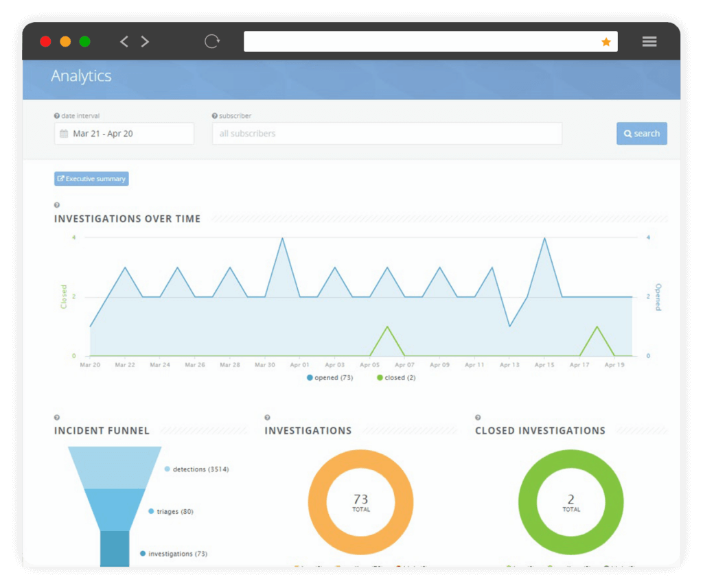Reload the page with refresh icon

[x=212, y=42]
